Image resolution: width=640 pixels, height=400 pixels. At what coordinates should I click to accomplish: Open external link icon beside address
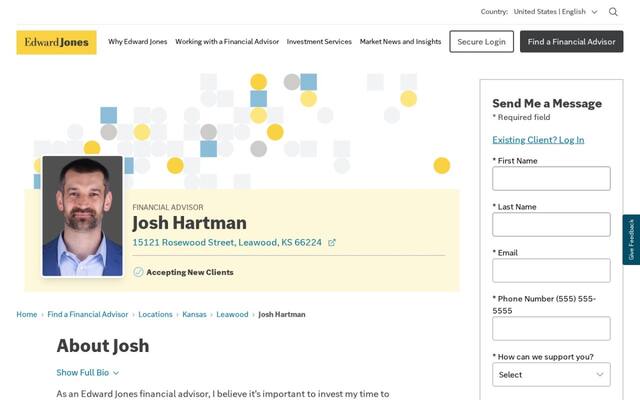332,242
